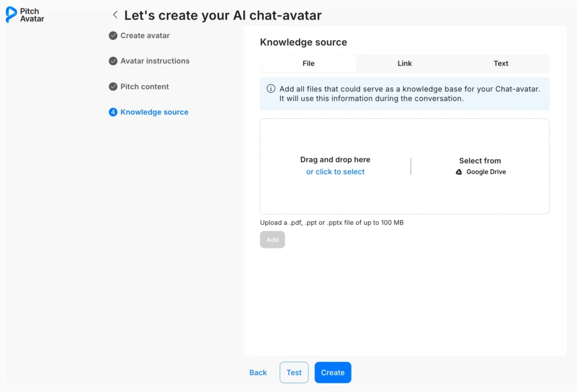Viewport: 577px width, 392px height.
Task: Click the Back link at the bottom
Action: [x=258, y=372]
